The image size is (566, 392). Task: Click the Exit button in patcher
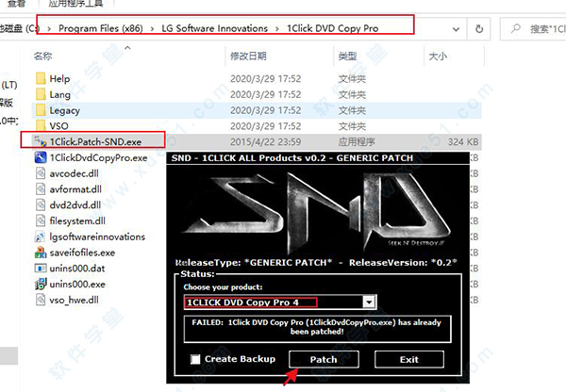click(x=408, y=359)
